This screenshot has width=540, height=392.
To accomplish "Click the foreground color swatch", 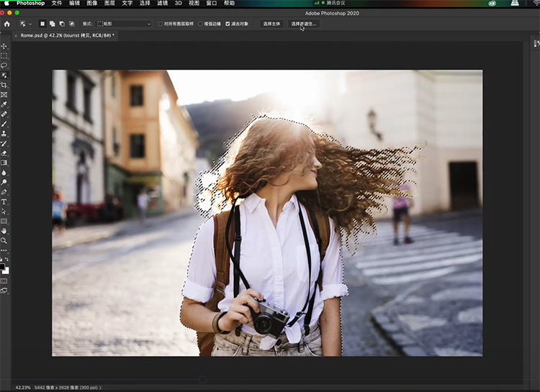I will click(4, 266).
